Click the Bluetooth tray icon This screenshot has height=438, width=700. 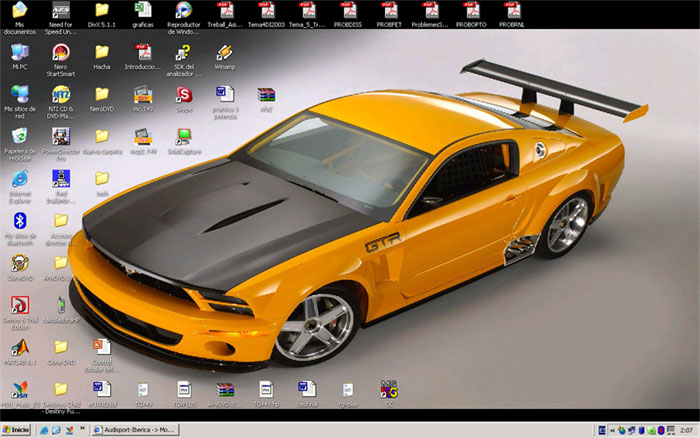[x=662, y=431]
